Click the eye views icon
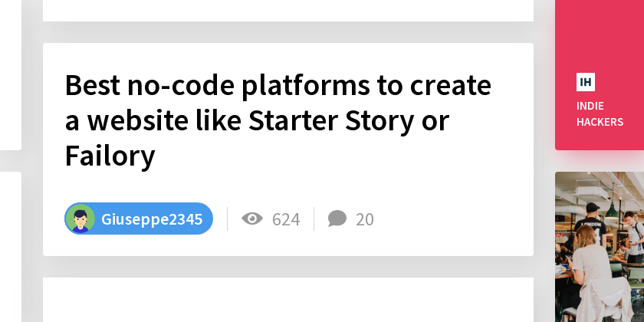Image resolution: width=644 pixels, height=322 pixels. (251, 219)
